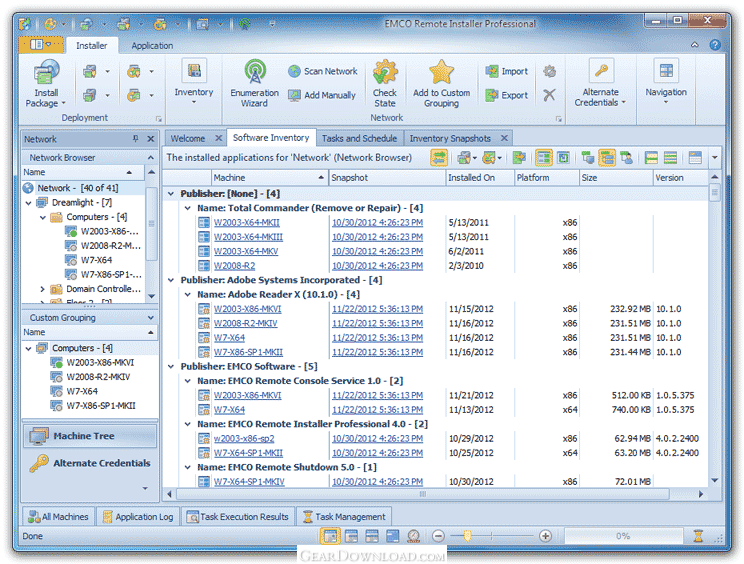
Task: Collapse EMCO Remote Console Service 1.0 group
Action: (x=188, y=381)
